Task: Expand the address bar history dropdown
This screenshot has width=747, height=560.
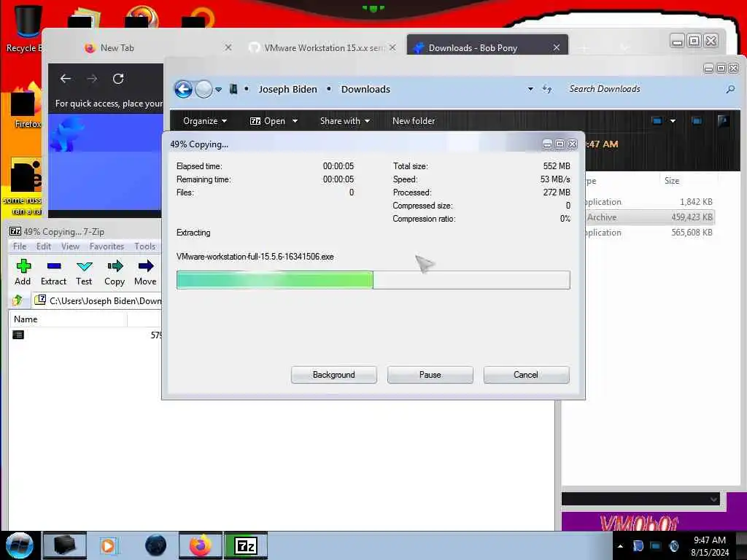Action: (x=530, y=89)
